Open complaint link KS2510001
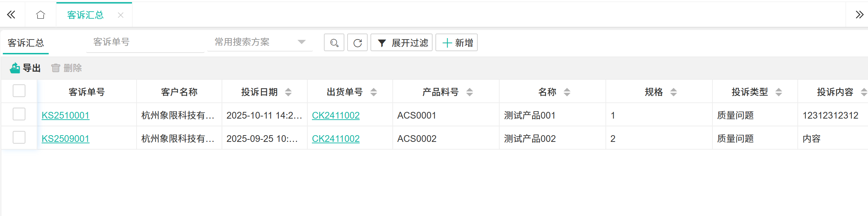 tap(66, 115)
